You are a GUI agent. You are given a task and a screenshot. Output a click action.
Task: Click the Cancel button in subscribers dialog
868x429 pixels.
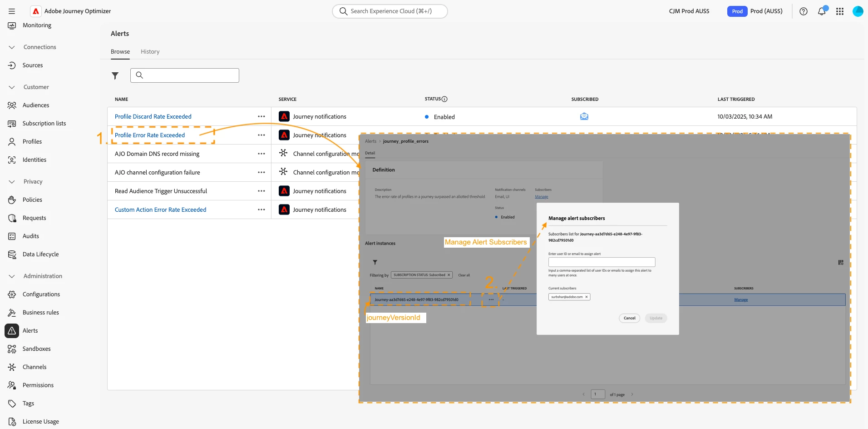pyautogui.click(x=629, y=318)
